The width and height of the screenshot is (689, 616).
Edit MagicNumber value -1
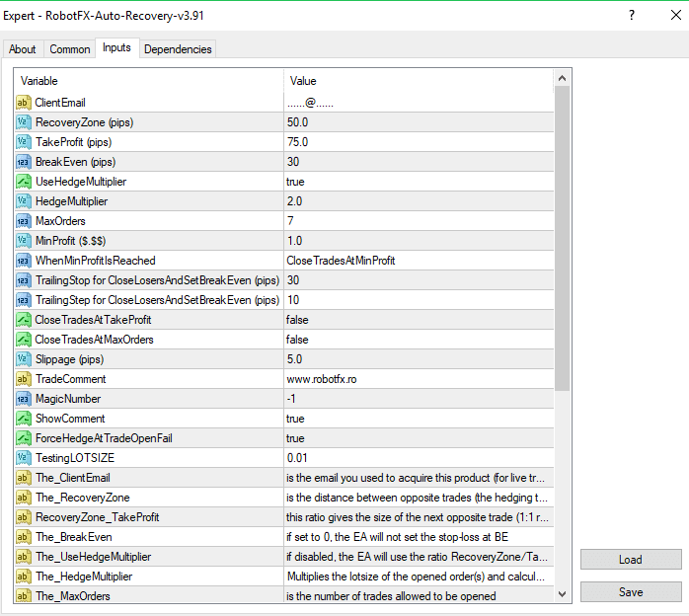tap(419, 399)
